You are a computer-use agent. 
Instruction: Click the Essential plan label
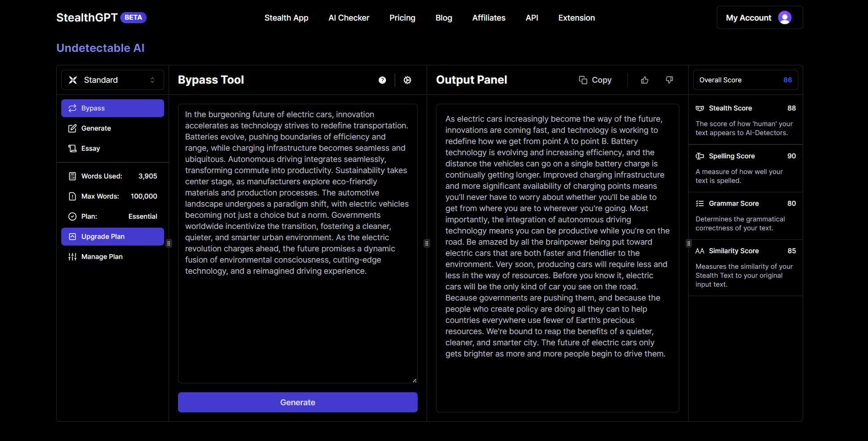click(x=143, y=216)
